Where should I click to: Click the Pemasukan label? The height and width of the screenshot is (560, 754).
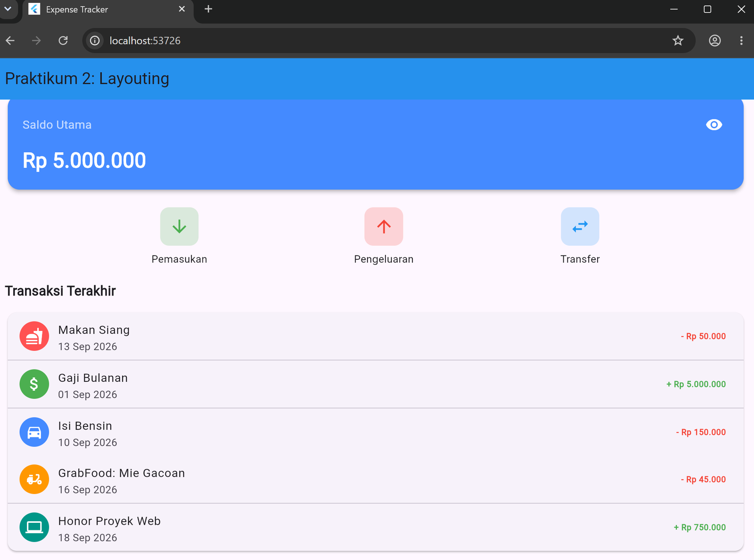pyautogui.click(x=179, y=259)
